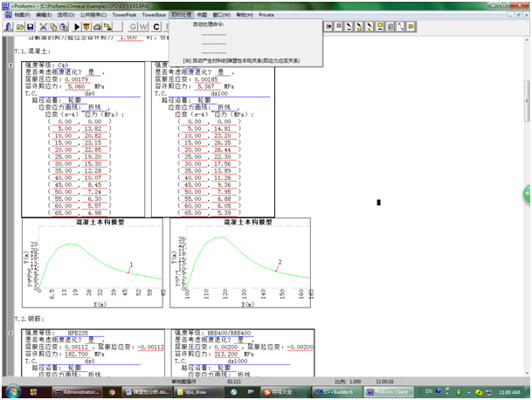This screenshot has width=532, height=400.
Task: Click the vertical scrollbar thumb on right
Action: (527, 100)
